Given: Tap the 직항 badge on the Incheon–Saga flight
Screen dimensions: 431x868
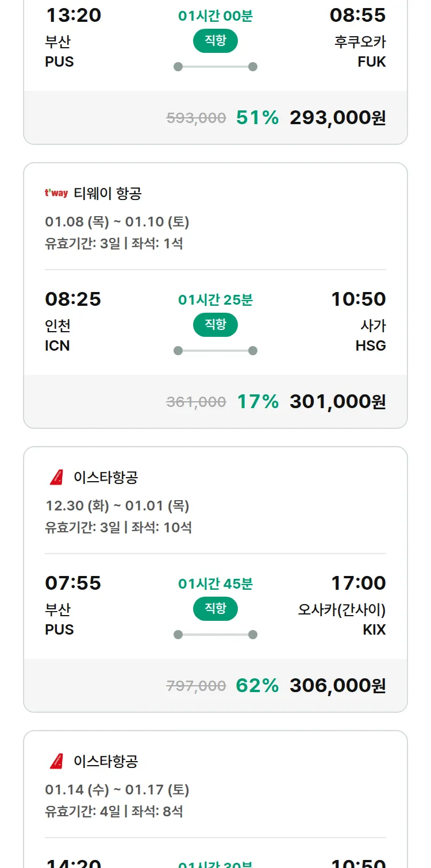Looking at the screenshot, I should tap(215, 325).
